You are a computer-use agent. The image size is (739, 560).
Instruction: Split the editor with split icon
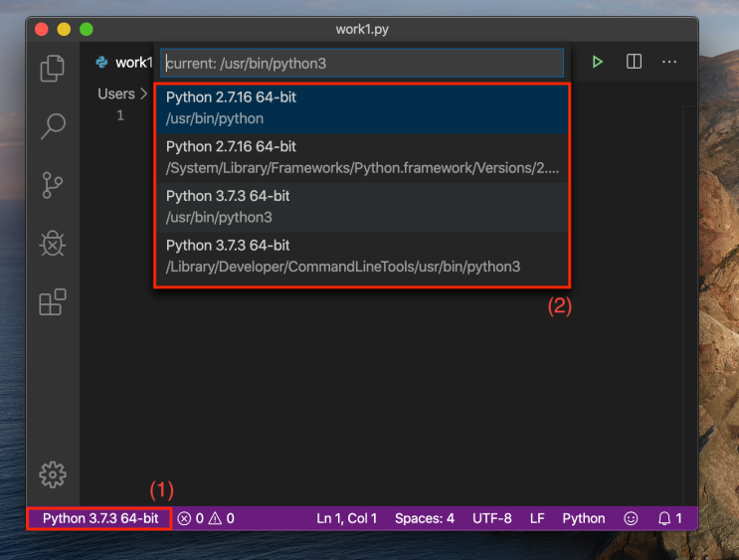click(x=634, y=62)
